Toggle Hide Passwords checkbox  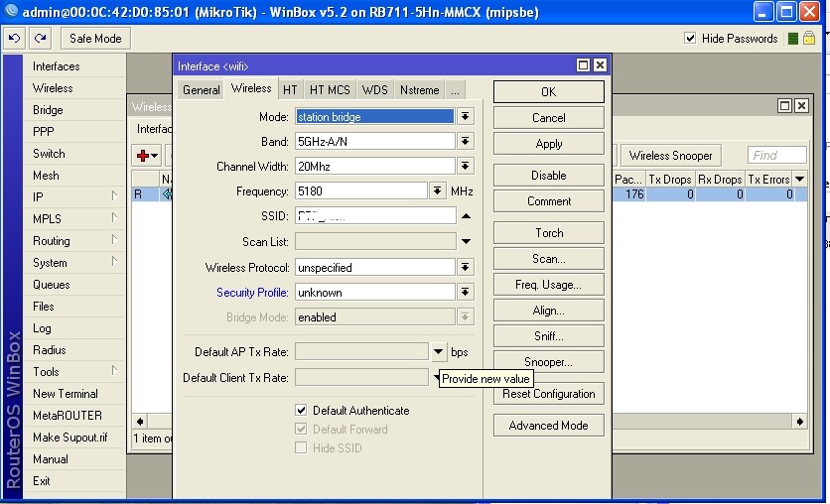tap(690, 38)
